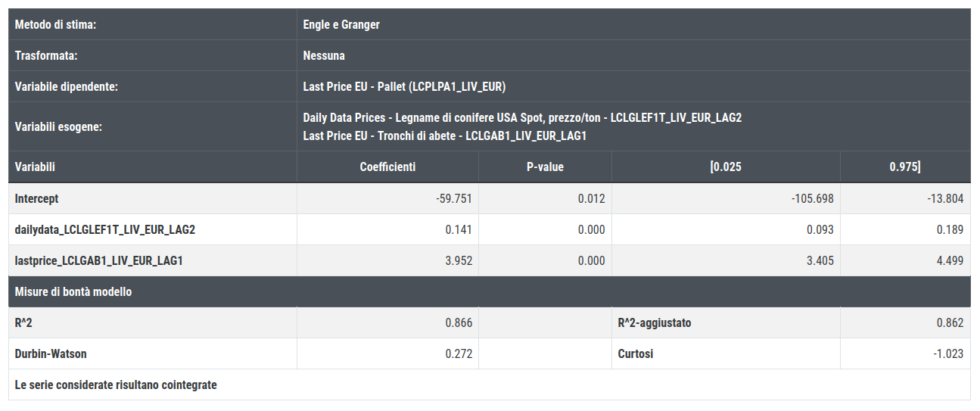Click the Durbin-Watson value 0.272

459,354
